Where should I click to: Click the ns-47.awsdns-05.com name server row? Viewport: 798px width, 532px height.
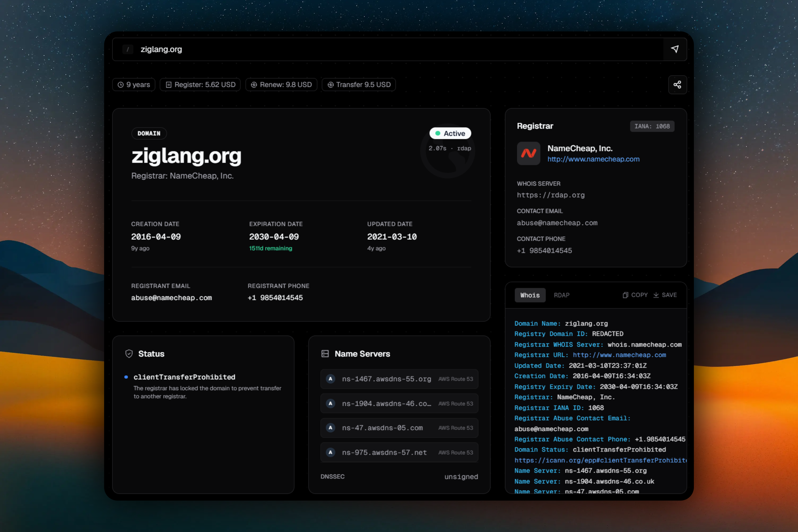pyautogui.click(x=399, y=428)
